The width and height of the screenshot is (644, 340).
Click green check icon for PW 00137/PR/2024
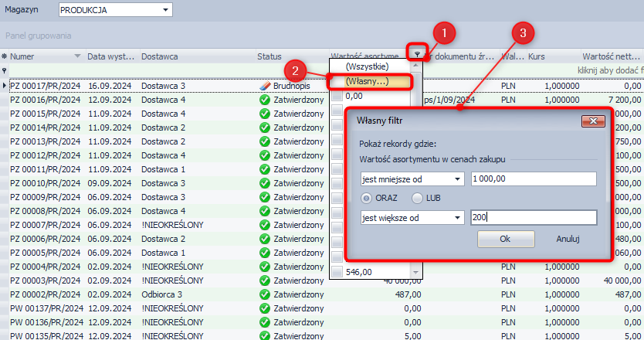pyautogui.click(x=265, y=308)
